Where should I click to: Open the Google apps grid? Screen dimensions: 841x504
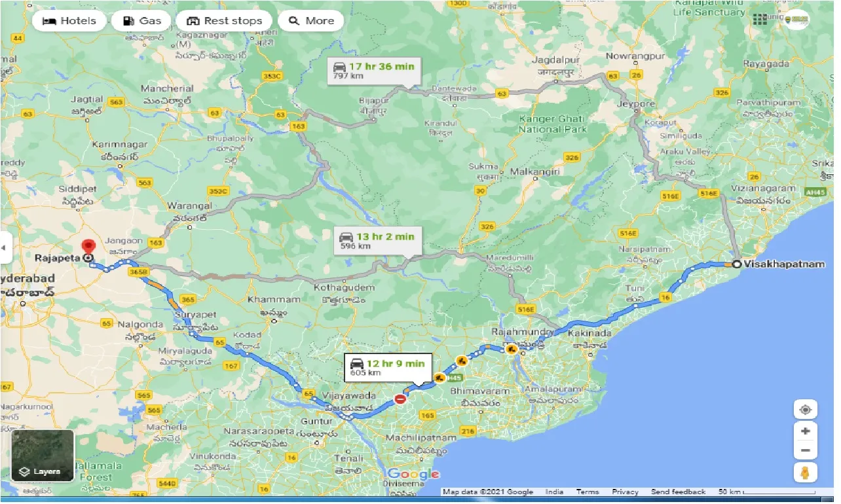tap(760, 20)
